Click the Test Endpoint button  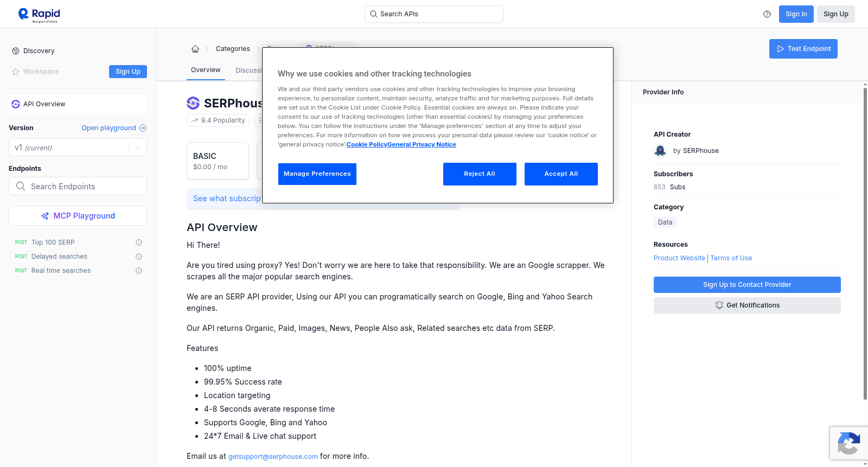803,49
